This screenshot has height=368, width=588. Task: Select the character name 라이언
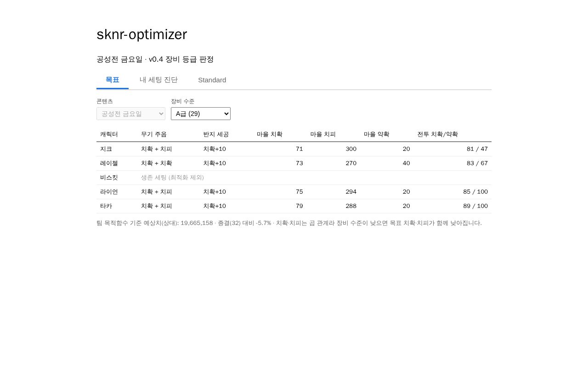pos(109,192)
